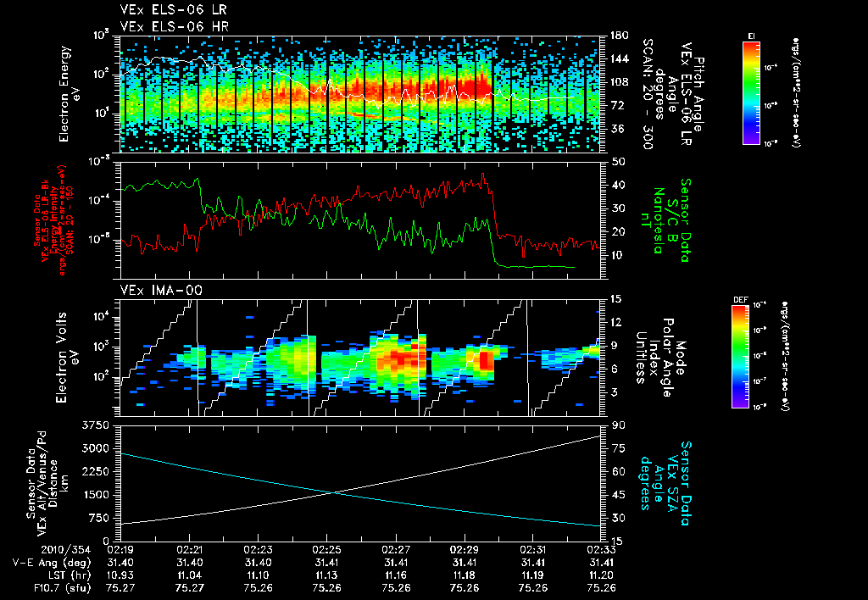
Task: Click the 02:23 time tick label
Action: [258, 550]
